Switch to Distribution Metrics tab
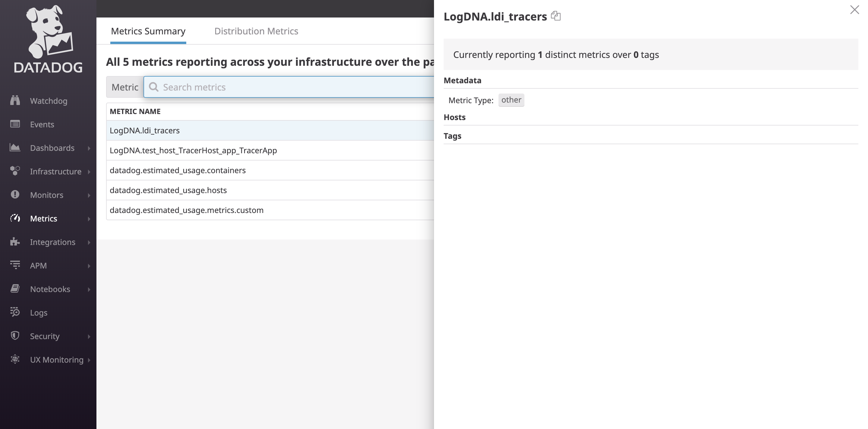The width and height of the screenshot is (868, 429). [x=256, y=31]
